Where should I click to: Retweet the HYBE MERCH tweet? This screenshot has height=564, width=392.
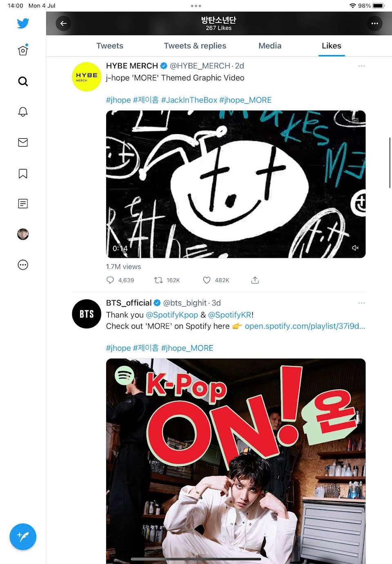[x=158, y=280]
